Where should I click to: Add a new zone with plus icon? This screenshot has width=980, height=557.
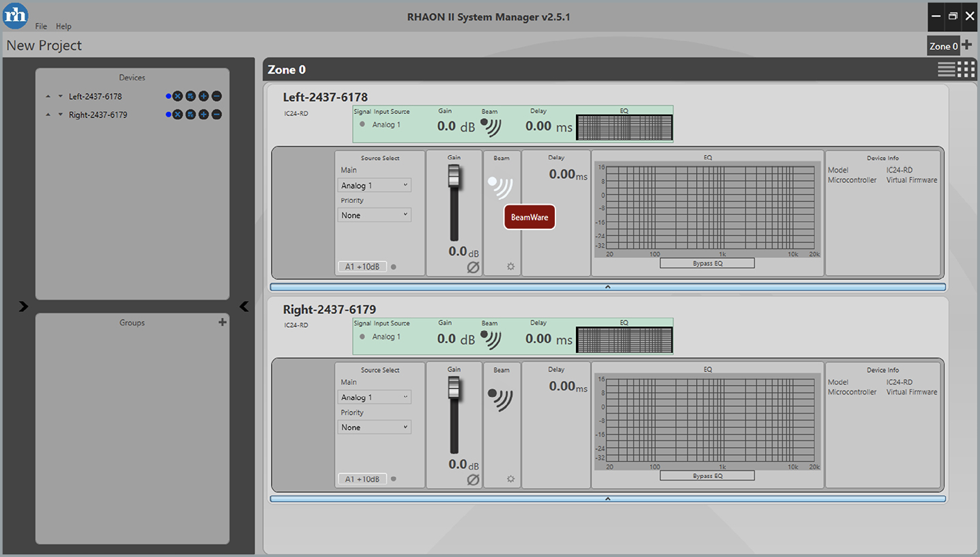pos(966,46)
